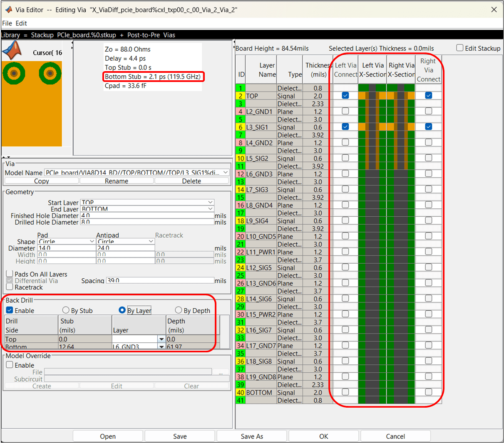Open the Edit menu
Screen dimensions: 504x443
pos(21,23)
